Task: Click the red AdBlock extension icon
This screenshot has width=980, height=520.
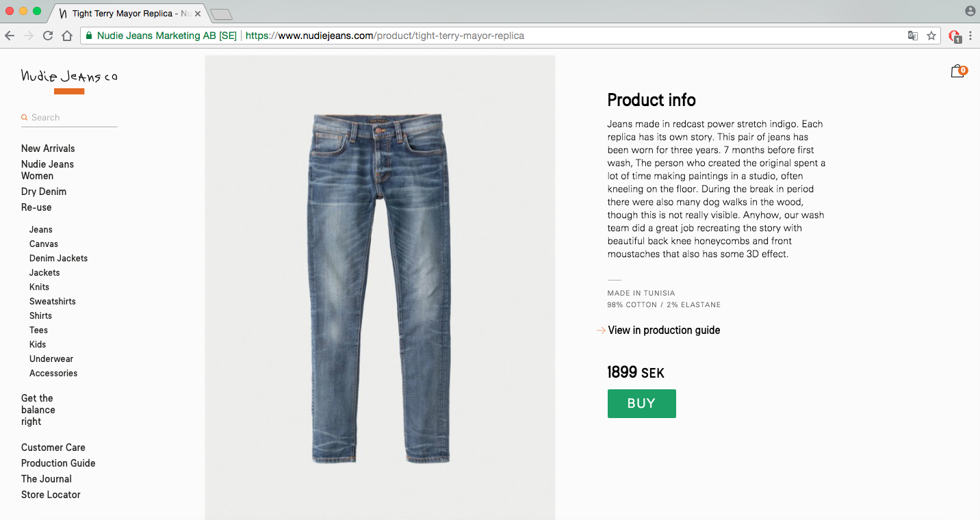Action: 956,35
